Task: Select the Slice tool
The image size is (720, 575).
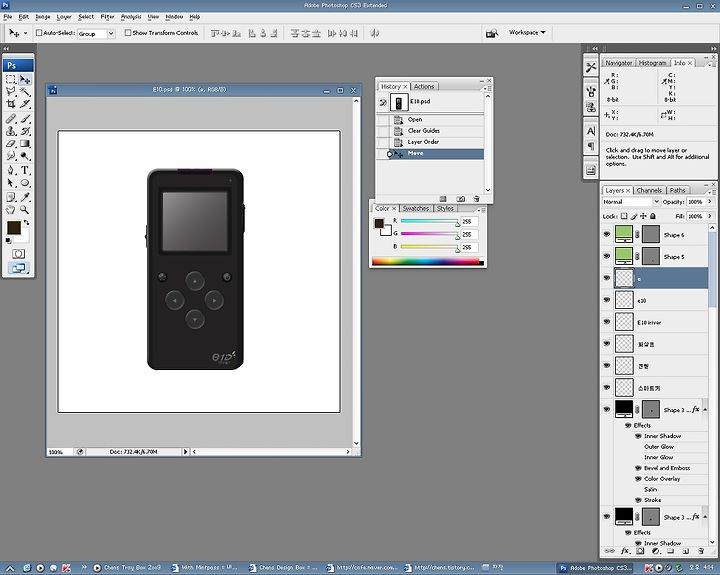Action: coord(25,104)
